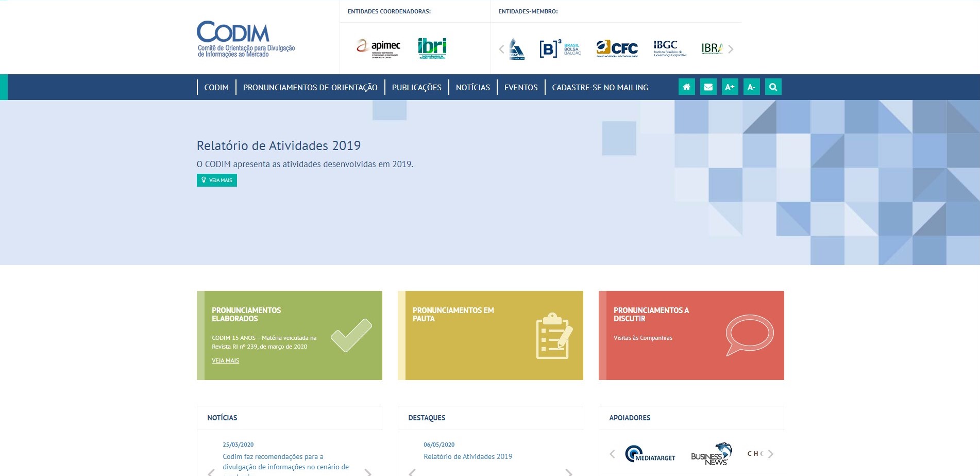Open the CODIM menu item
Viewport: 980px width, 476px height.
tap(216, 87)
